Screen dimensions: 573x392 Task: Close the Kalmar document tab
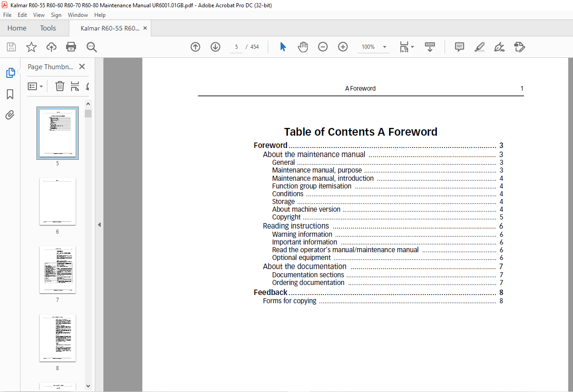coord(145,28)
